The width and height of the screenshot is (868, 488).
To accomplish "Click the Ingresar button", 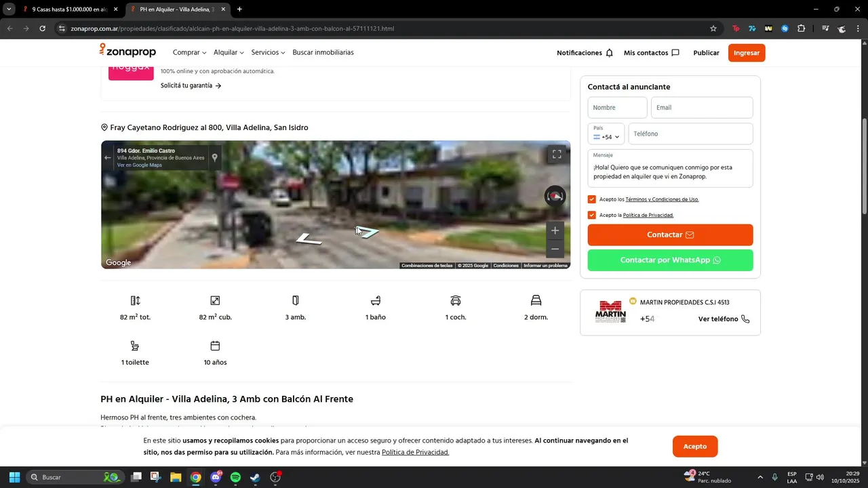I will pos(747,53).
